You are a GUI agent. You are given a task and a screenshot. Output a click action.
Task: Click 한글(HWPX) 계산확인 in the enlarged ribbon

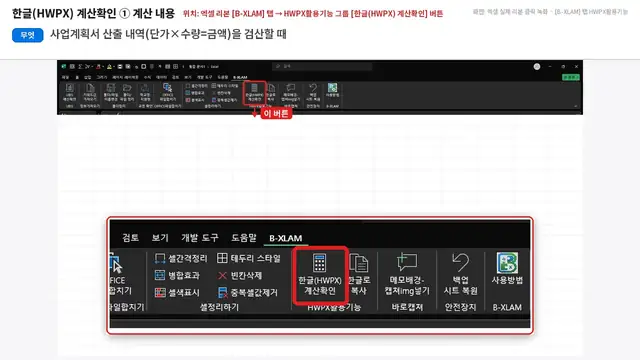320,275
